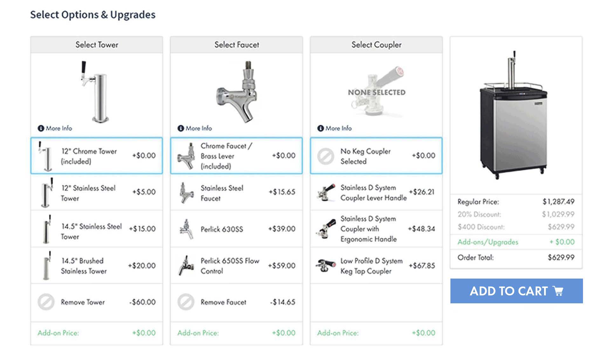Image resolution: width=610 pixels, height=364 pixels.
Task: Open More Info for the chrome tower
Action: [58, 128]
